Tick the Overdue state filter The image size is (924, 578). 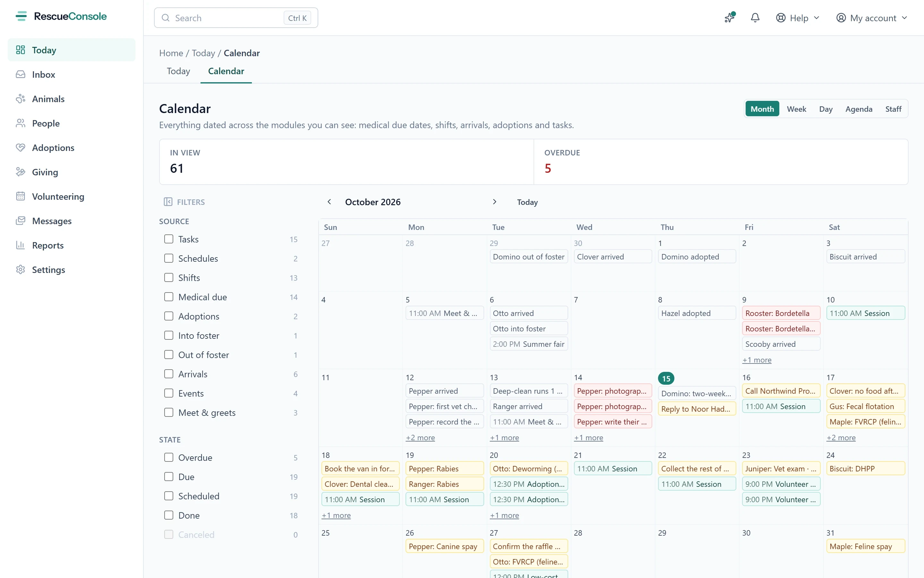168,458
